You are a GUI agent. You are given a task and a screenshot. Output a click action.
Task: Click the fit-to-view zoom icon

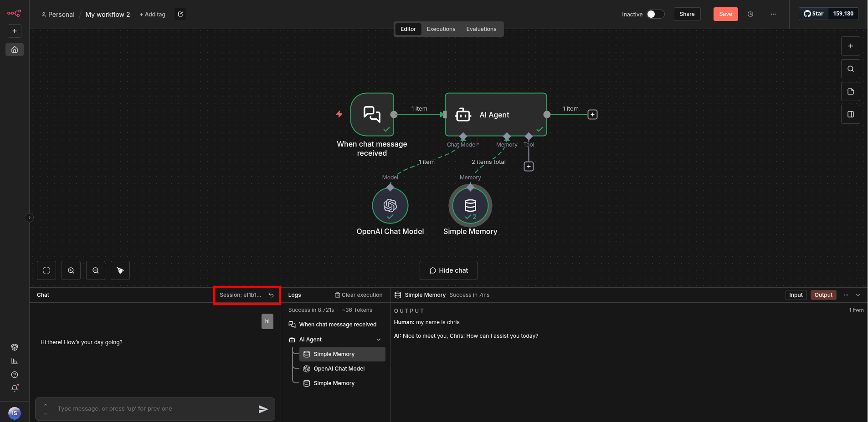click(46, 270)
